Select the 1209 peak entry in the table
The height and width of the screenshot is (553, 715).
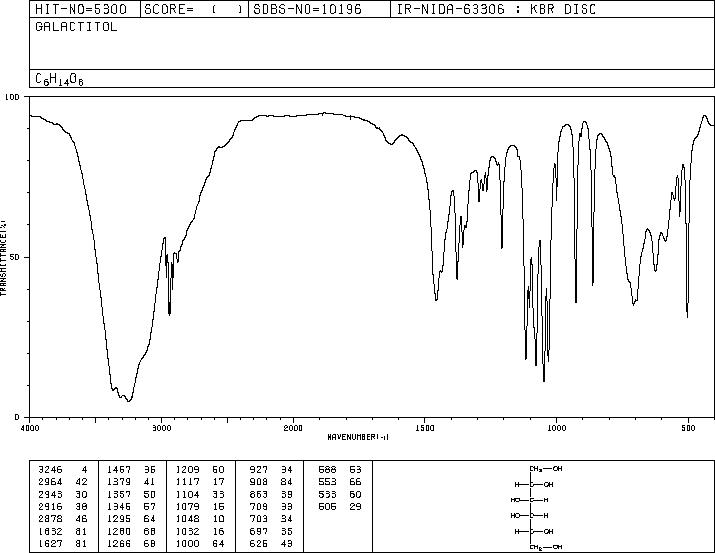[200, 469]
